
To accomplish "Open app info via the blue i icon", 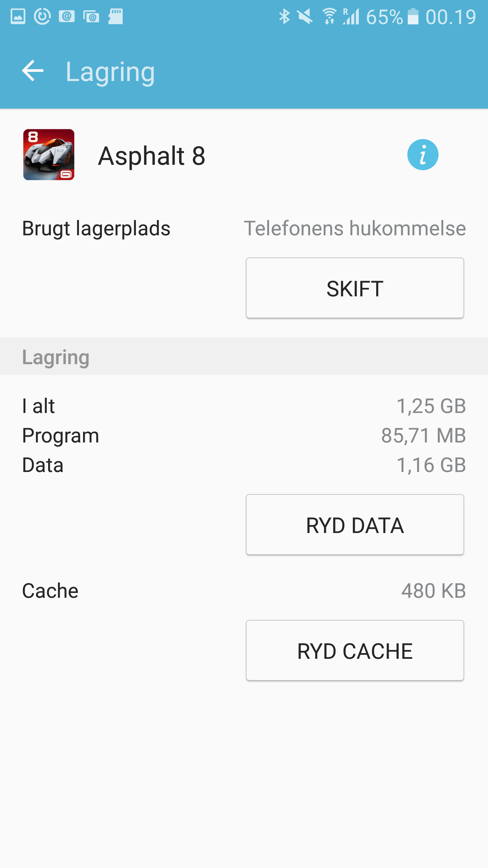I will pyautogui.click(x=423, y=155).
